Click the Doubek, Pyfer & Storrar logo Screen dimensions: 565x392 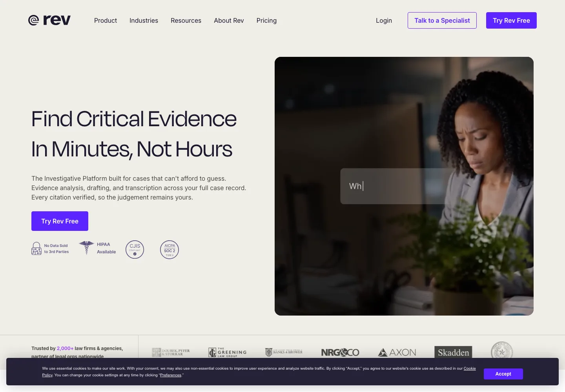pyautogui.click(x=171, y=352)
